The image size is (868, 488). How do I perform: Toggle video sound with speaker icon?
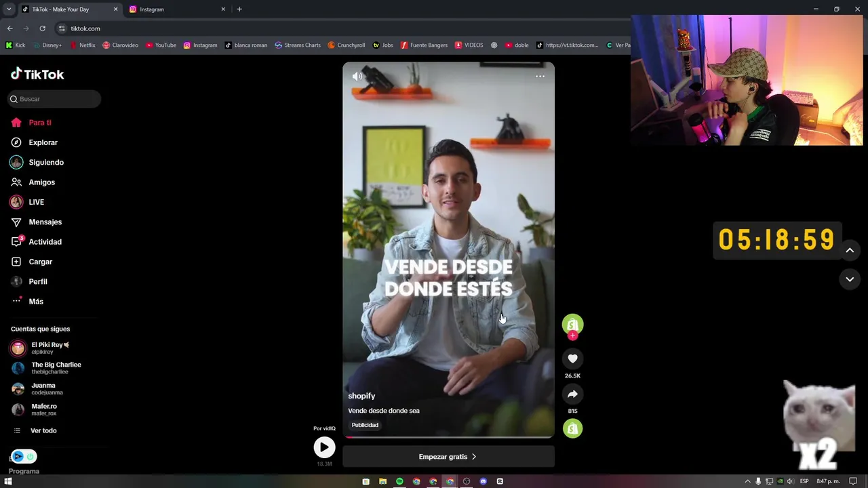pyautogui.click(x=357, y=77)
